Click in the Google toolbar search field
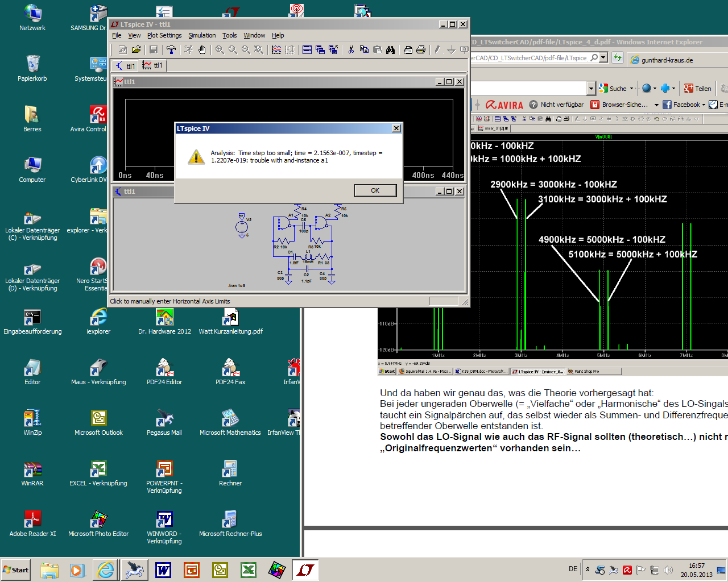Viewport: 728px width, 582px height. pos(529,88)
